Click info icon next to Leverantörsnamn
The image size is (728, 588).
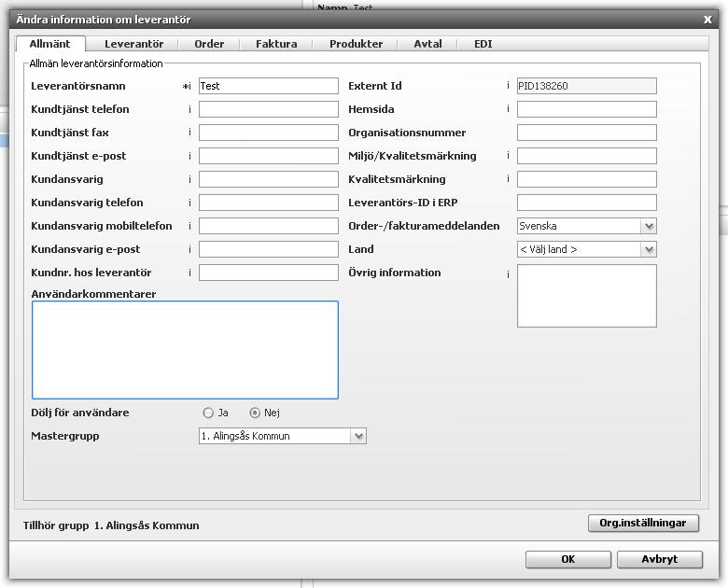(x=189, y=87)
